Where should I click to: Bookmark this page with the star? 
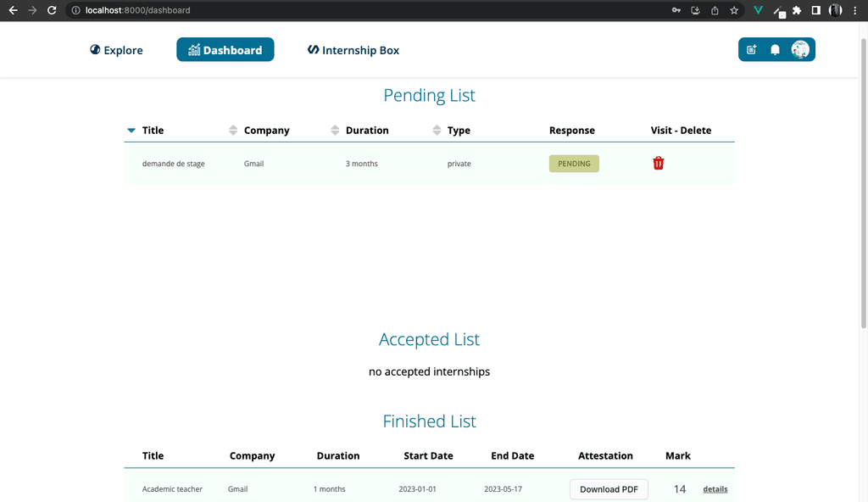pyautogui.click(x=734, y=10)
